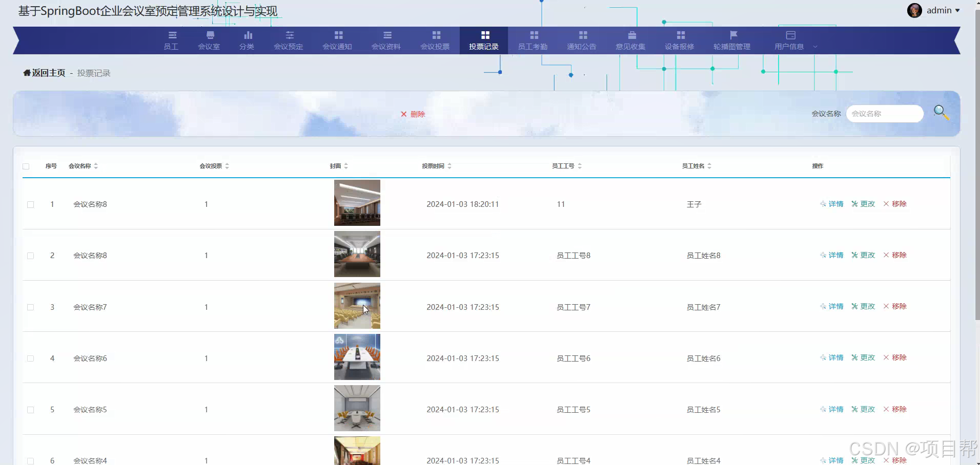Open the 会议预定 sliders icon
Image resolution: width=980 pixels, height=465 pixels.
point(290,35)
